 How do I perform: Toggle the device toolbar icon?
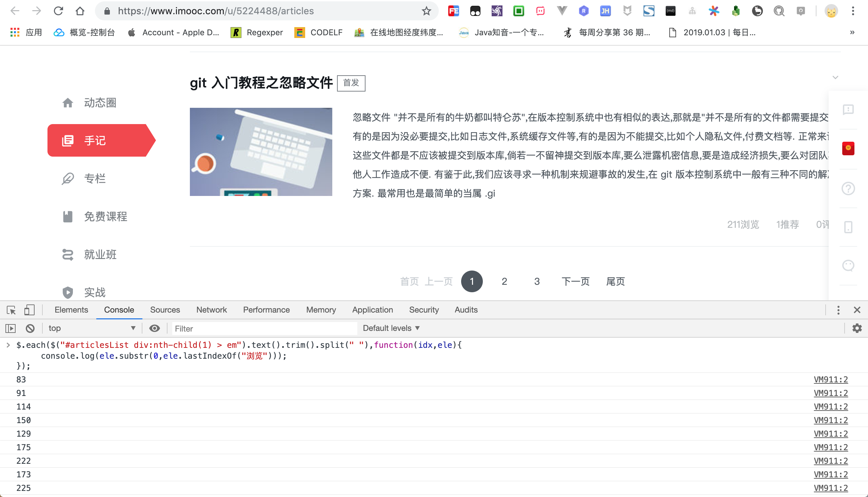[x=29, y=310]
